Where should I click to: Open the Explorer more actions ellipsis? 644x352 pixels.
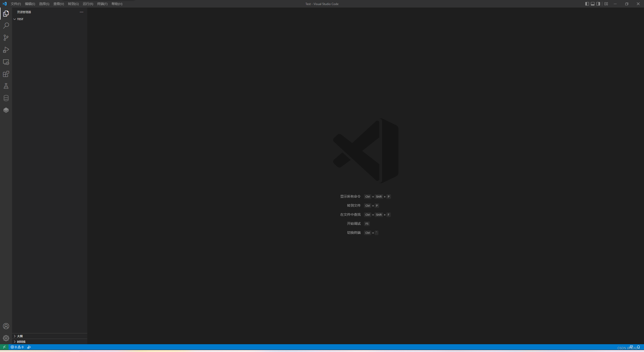click(x=82, y=12)
